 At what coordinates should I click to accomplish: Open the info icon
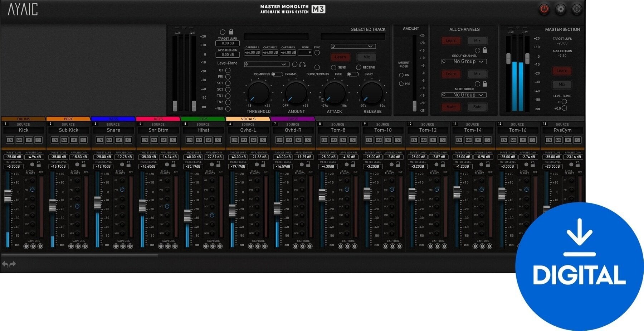[x=577, y=9]
